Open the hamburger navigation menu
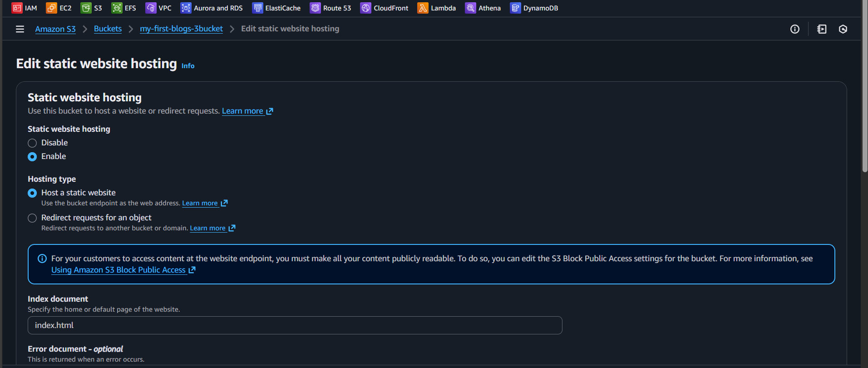This screenshot has height=368, width=868. coord(20,29)
